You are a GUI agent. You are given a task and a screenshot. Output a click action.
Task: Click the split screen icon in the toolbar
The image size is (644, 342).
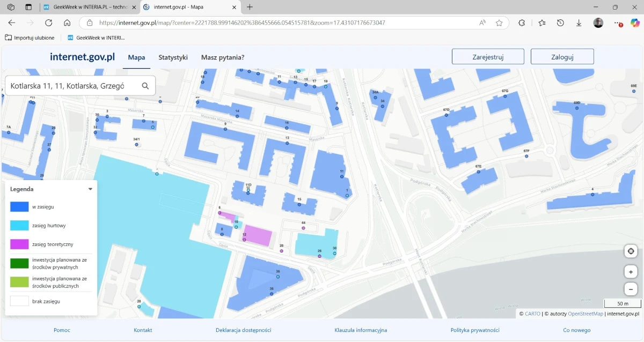click(x=28, y=8)
